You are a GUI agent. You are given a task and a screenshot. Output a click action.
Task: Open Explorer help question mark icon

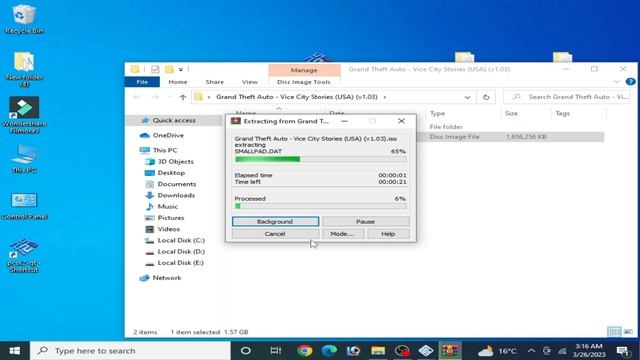coord(630,82)
